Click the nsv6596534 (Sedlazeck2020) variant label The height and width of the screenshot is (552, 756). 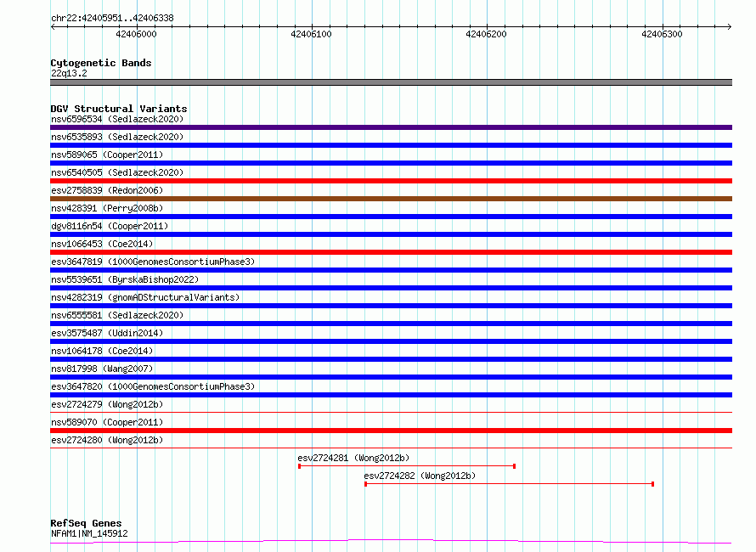(117, 119)
